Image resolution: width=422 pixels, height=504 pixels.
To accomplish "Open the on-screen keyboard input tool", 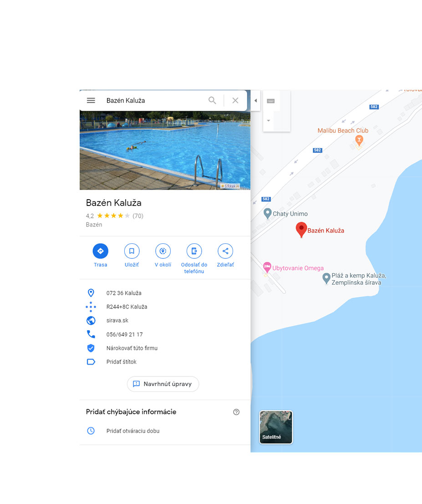I will pyautogui.click(x=271, y=101).
